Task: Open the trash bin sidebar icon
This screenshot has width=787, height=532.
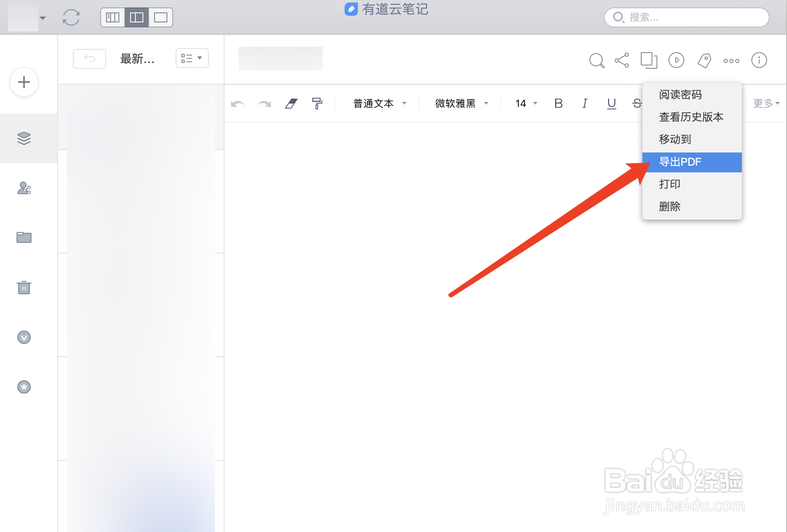Action: tap(24, 287)
